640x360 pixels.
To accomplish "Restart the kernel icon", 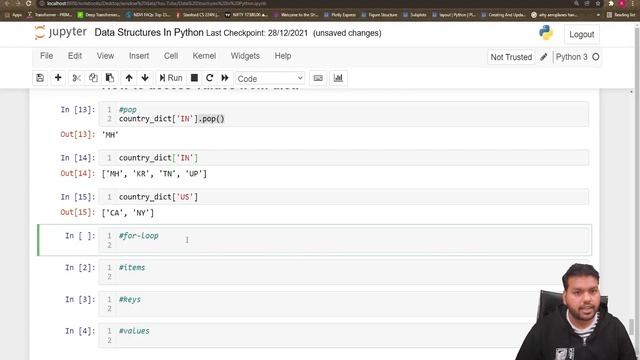I will (x=209, y=78).
